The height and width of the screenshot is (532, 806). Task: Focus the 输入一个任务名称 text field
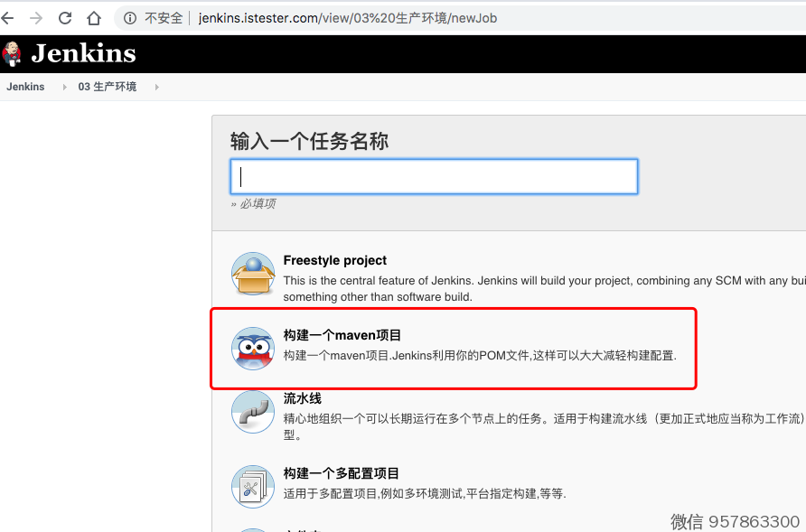(434, 176)
